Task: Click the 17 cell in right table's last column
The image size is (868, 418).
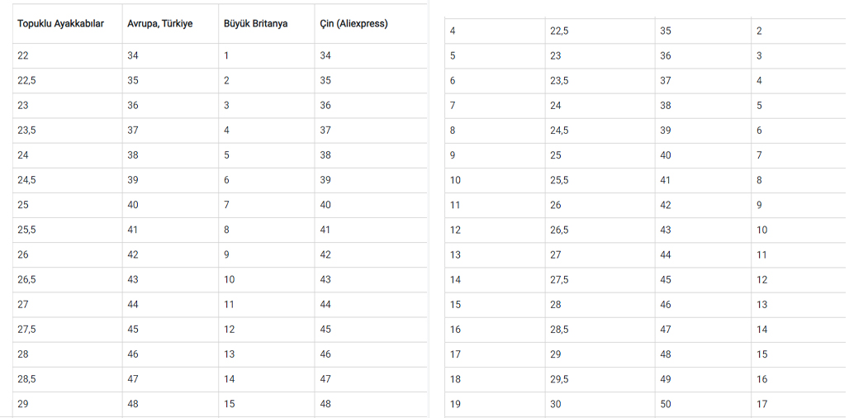Action: click(761, 404)
